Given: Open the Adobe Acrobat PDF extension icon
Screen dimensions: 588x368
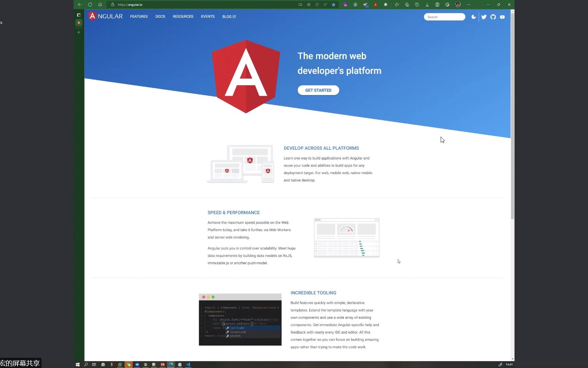Looking at the screenshot, I should (x=375, y=4).
